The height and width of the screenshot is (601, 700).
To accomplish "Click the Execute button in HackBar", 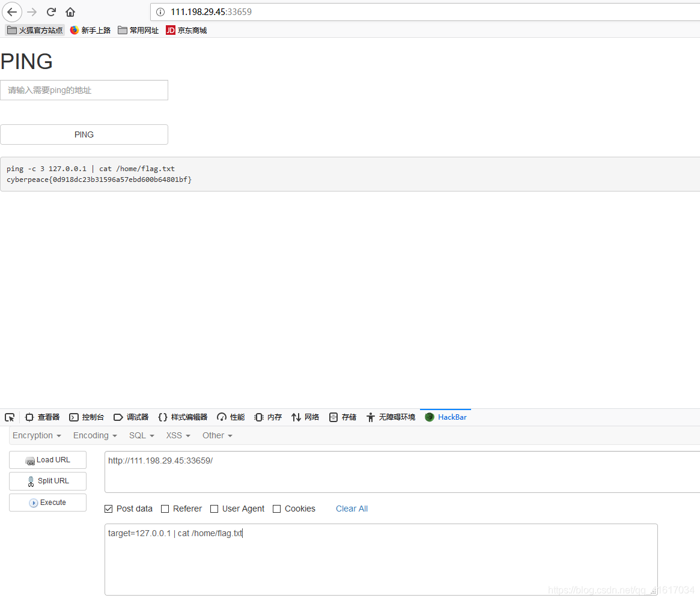I will point(47,503).
